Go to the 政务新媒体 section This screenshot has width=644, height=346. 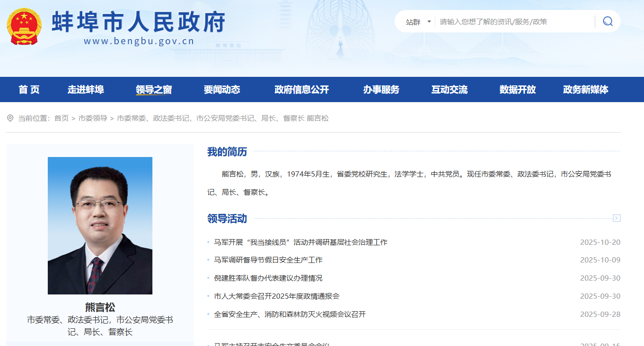point(585,90)
